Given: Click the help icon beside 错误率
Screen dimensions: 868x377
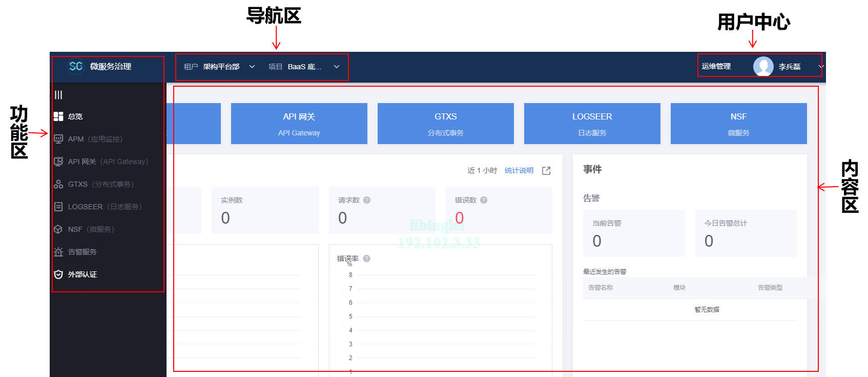Looking at the screenshot, I should pyautogui.click(x=366, y=259).
